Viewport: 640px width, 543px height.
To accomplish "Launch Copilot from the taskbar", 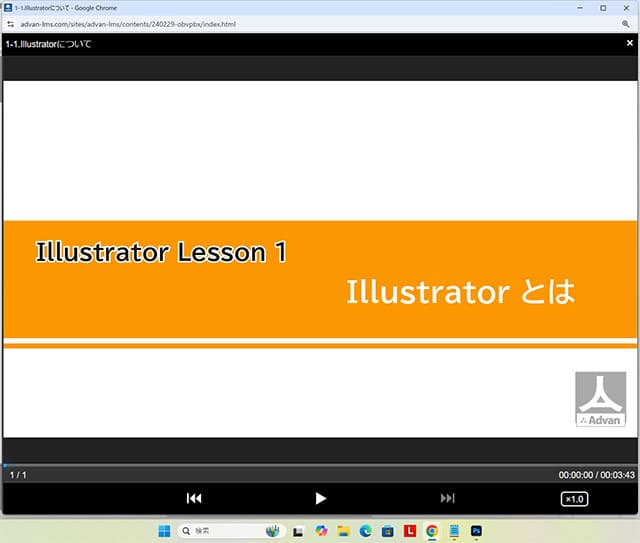I will pyautogui.click(x=321, y=531).
